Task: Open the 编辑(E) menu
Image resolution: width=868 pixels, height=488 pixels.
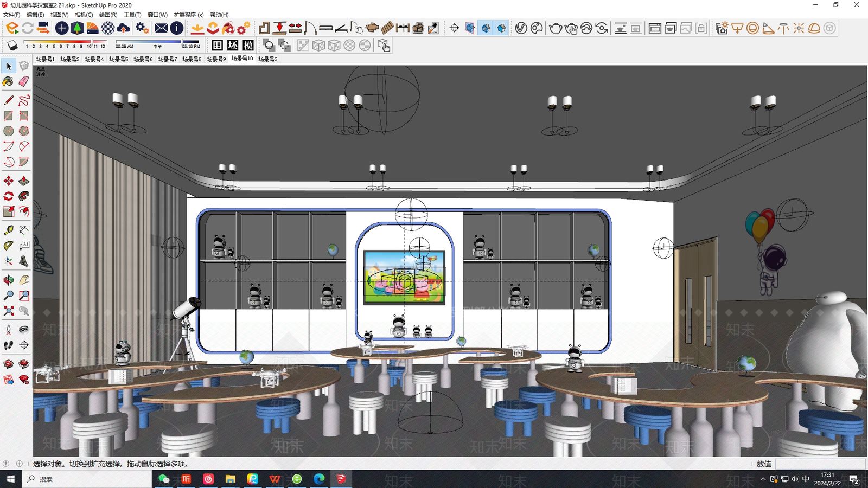Action: pyautogui.click(x=35, y=15)
